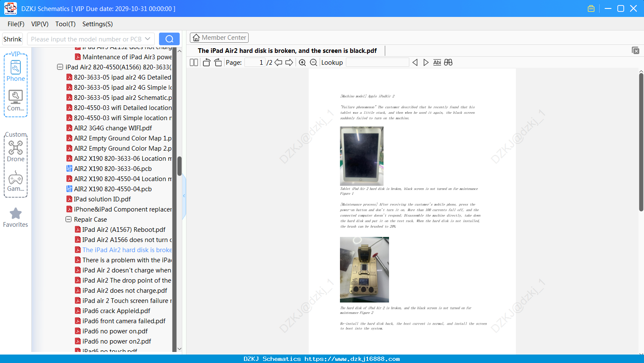Screen dimensions: 644x363
Task: Rotate the PDF page clockwise
Action: [x=218, y=63]
